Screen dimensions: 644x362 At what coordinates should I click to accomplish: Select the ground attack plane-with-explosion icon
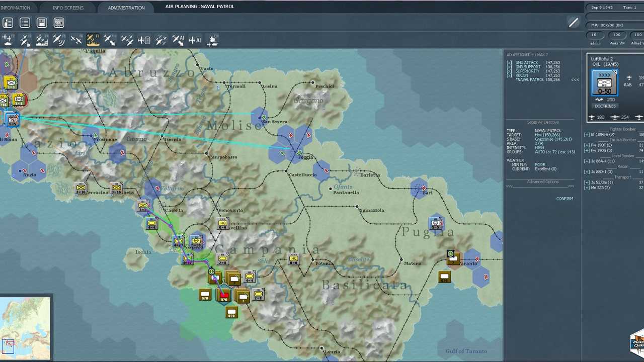(x=25, y=40)
